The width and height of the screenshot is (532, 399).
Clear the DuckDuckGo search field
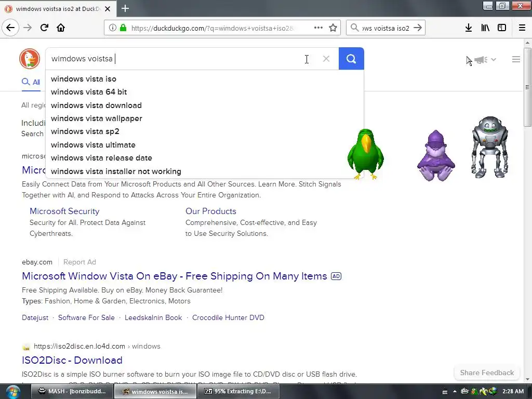click(x=326, y=59)
